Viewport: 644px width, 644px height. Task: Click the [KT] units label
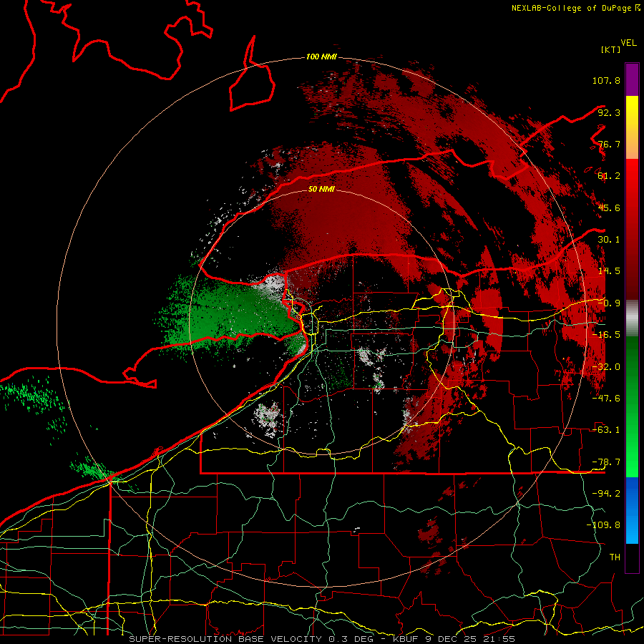[x=610, y=49]
